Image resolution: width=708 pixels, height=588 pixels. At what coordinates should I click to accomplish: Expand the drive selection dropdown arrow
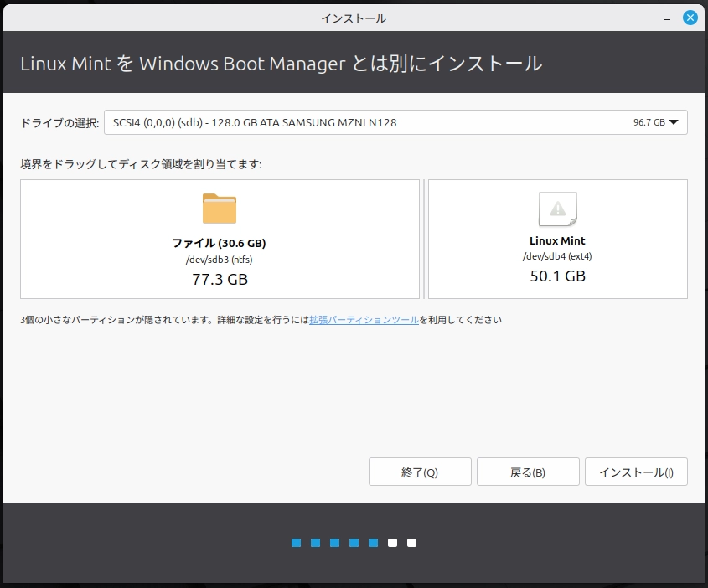point(674,122)
